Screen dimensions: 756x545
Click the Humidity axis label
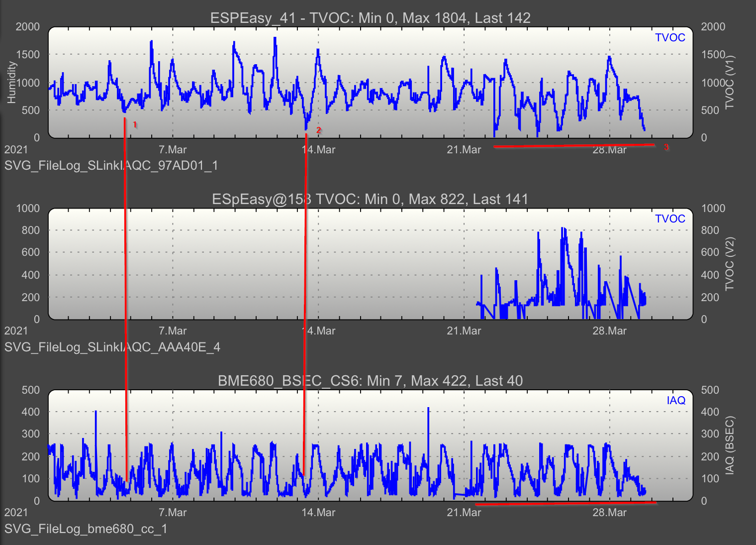coord(11,83)
